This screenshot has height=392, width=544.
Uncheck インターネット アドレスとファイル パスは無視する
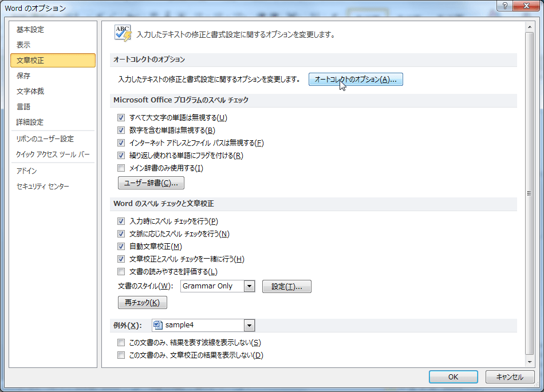pos(121,143)
